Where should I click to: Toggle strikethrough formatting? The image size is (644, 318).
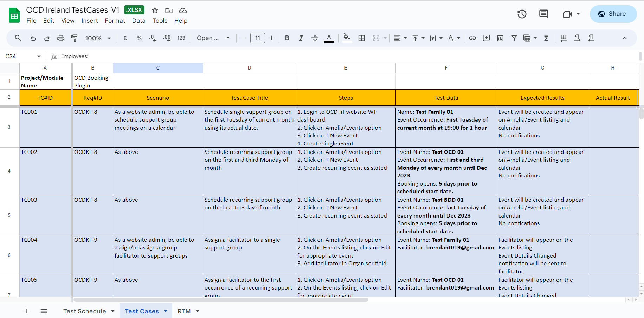pos(315,38)
